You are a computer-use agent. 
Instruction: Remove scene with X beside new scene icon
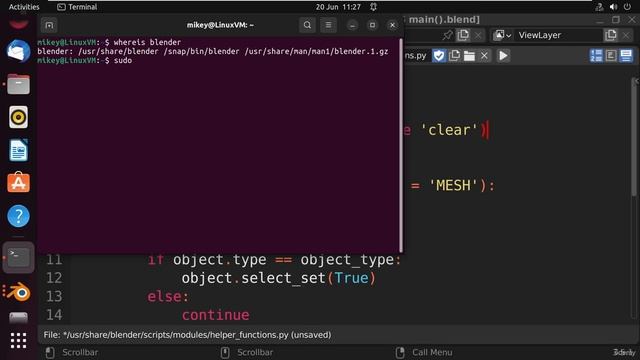[x=478, y=35]
